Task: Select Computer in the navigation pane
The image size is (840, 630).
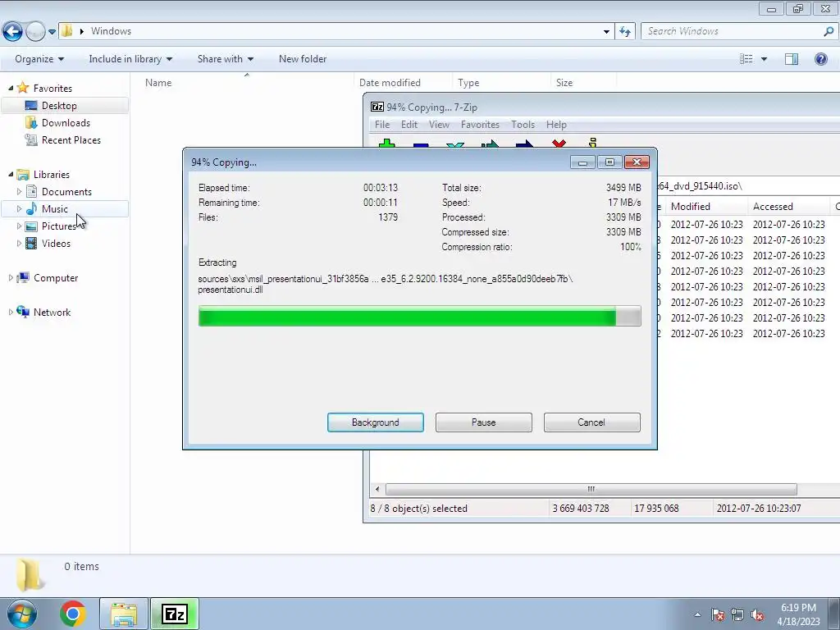Action: coord(56,277)
